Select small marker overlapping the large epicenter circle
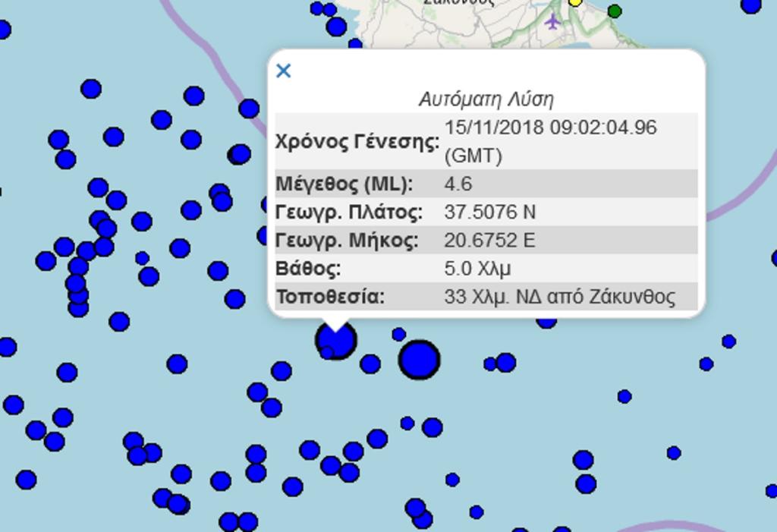 (x=327, y=352)
